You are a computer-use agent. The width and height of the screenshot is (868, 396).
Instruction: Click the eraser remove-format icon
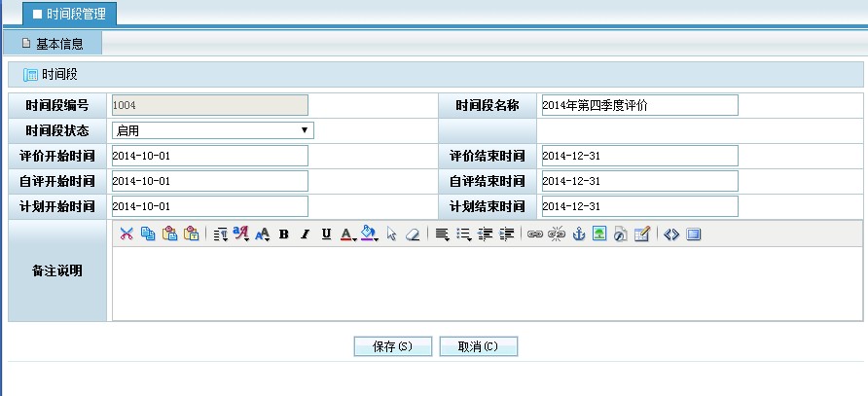pyautogui.click(x=413, y=234)
